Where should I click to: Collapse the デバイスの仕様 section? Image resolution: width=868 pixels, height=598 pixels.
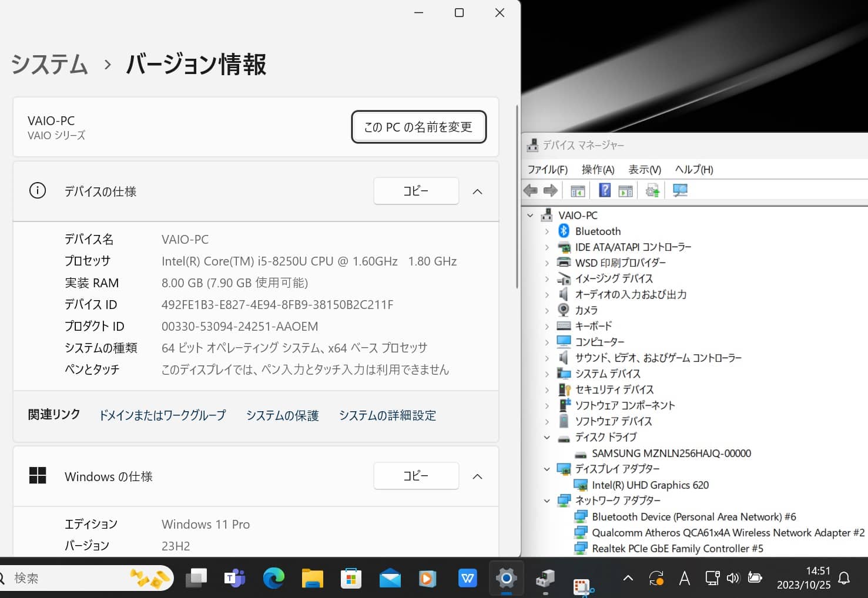pyautogui.click(x=477, y=192)
